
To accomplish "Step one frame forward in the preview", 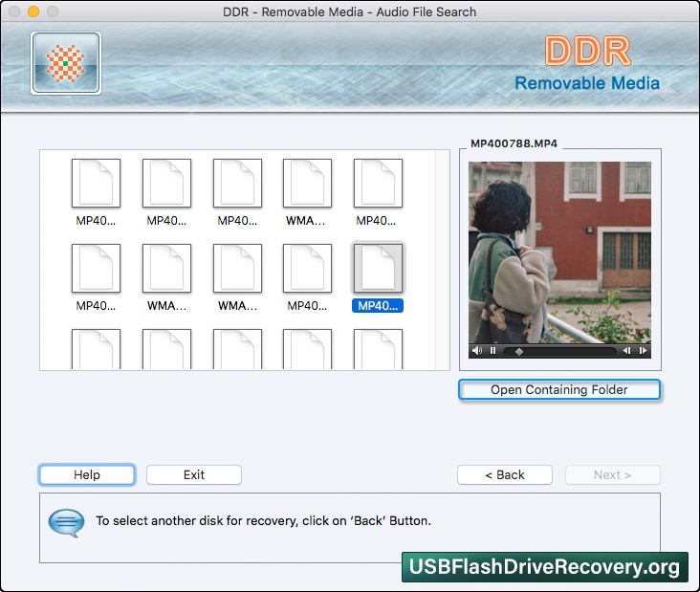I will [x=643, y=350].
